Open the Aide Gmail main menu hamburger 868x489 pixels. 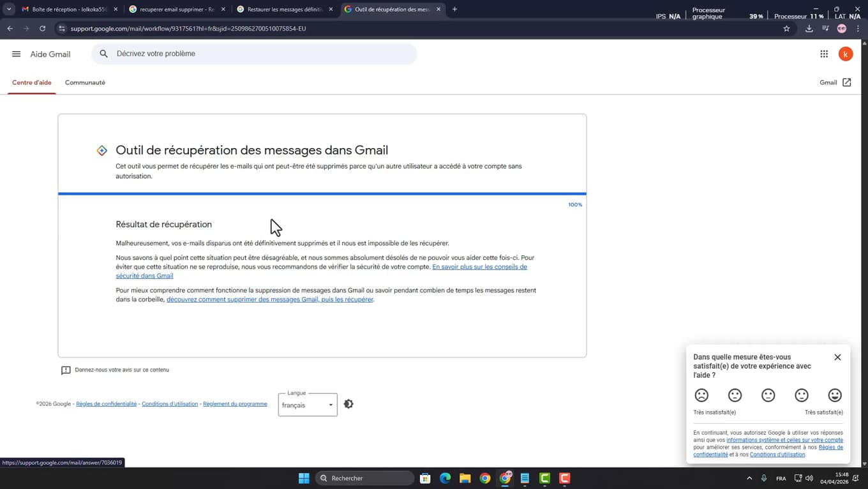coord(16,54)
